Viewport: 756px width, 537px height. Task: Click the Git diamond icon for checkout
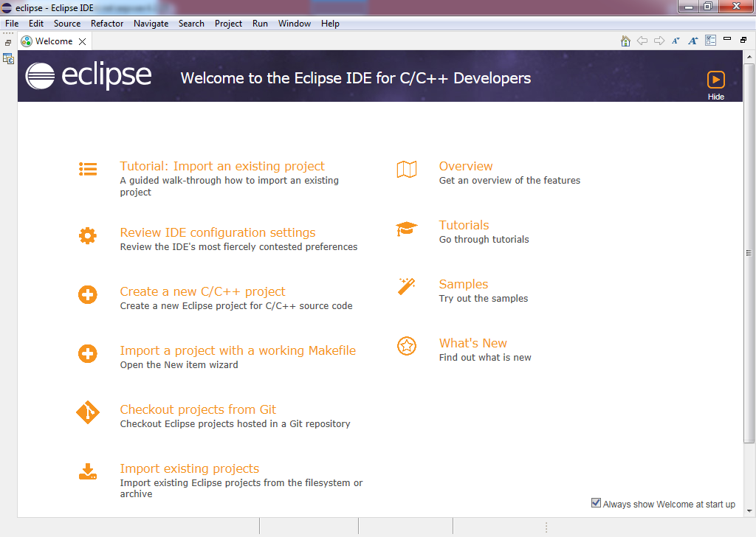click(x=88, y=412)
